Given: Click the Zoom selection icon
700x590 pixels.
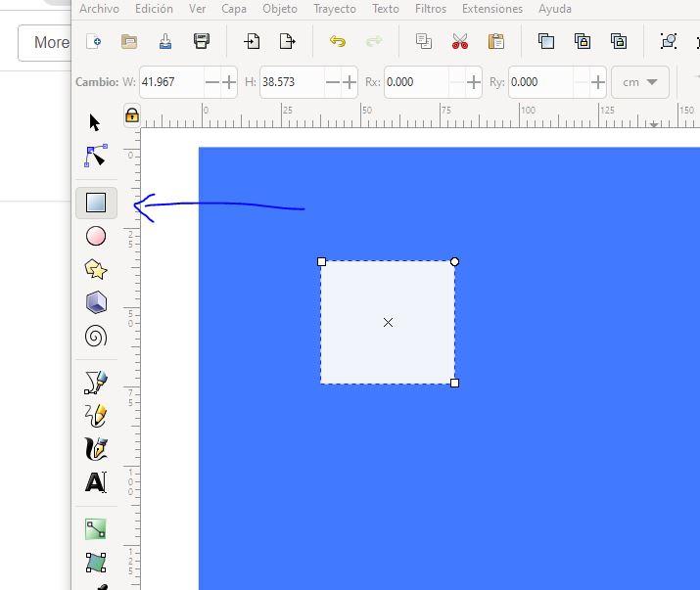Looking at the screenshot, I should [x=669, y=41].
